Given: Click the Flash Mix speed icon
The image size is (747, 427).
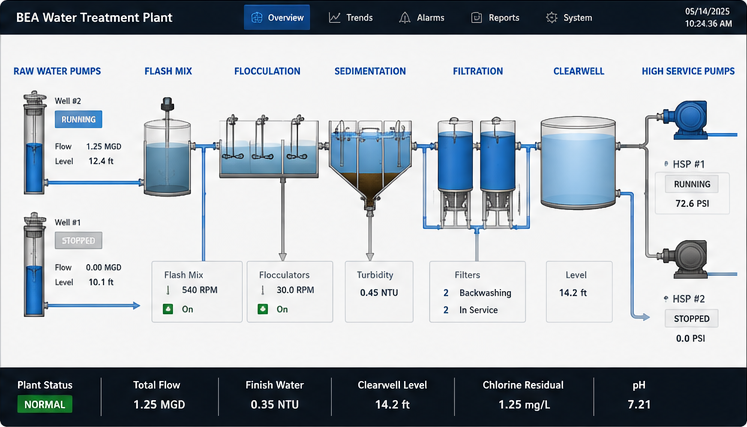Looking at the screenshot, I should (x=168, y=290).
